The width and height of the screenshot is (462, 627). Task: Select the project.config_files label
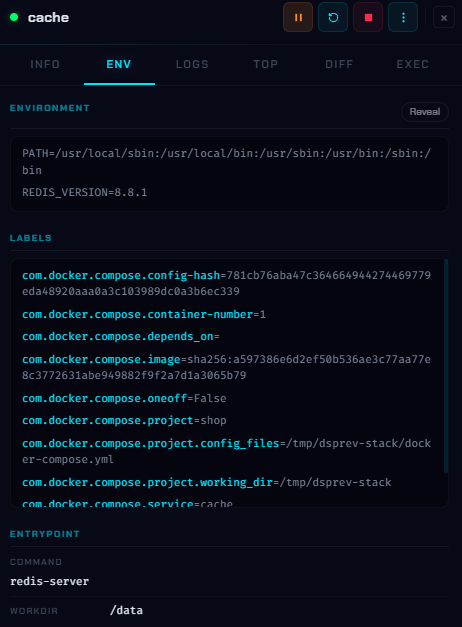click(x=226, y=451)
